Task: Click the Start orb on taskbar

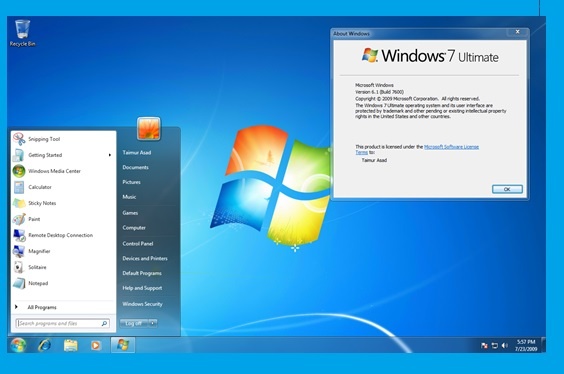Action: (18, 345)
